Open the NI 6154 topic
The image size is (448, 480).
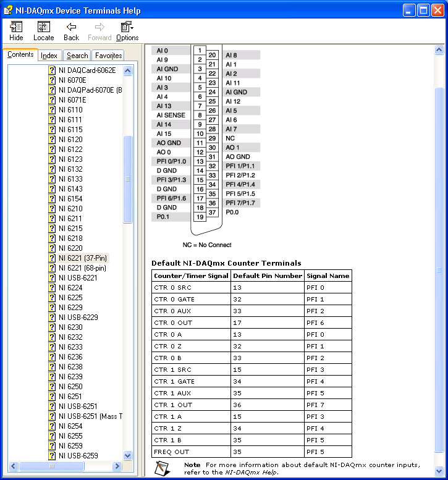(x=70, y=199)
